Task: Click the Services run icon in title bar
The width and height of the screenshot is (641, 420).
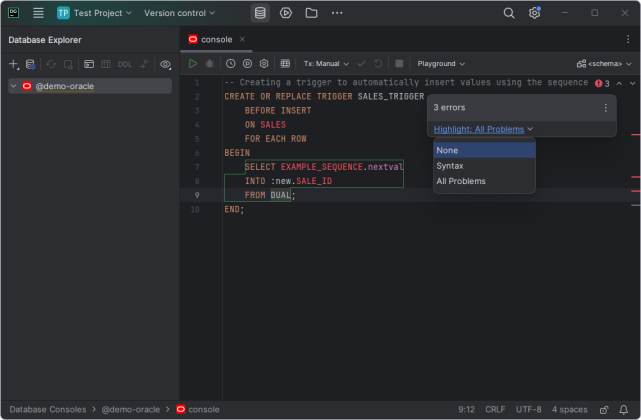Action: (286, 13)
